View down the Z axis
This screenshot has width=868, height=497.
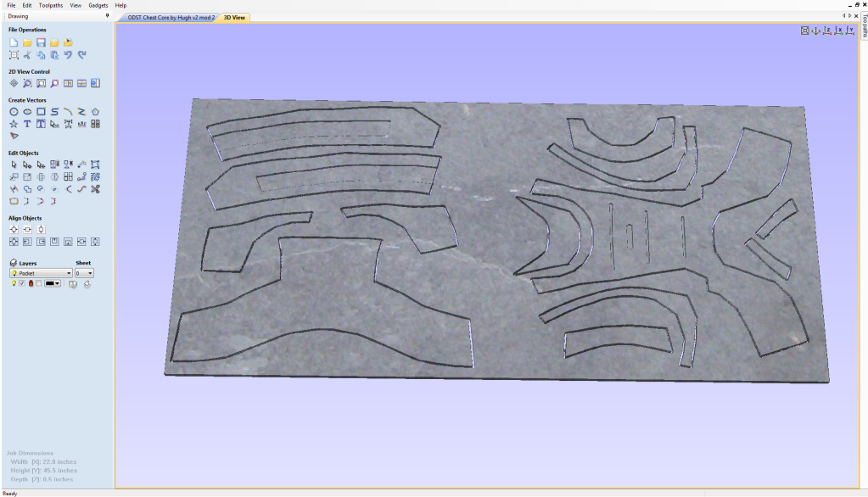827,31
